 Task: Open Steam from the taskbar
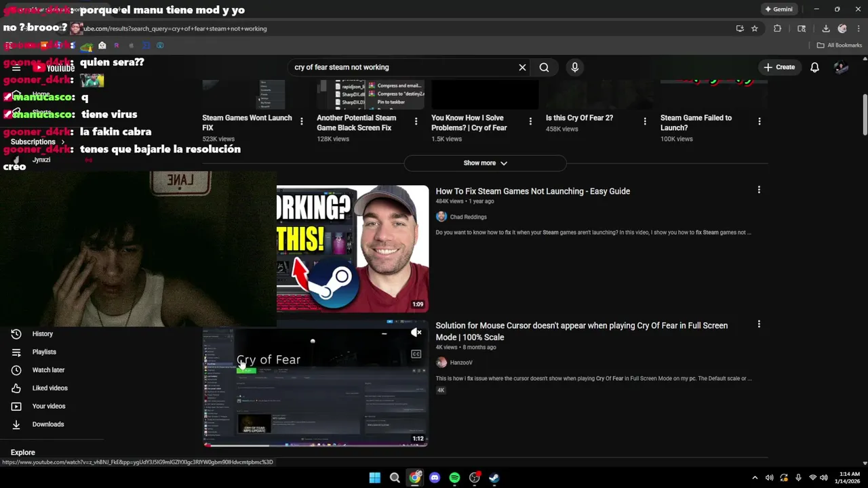[x=494, y=478]
